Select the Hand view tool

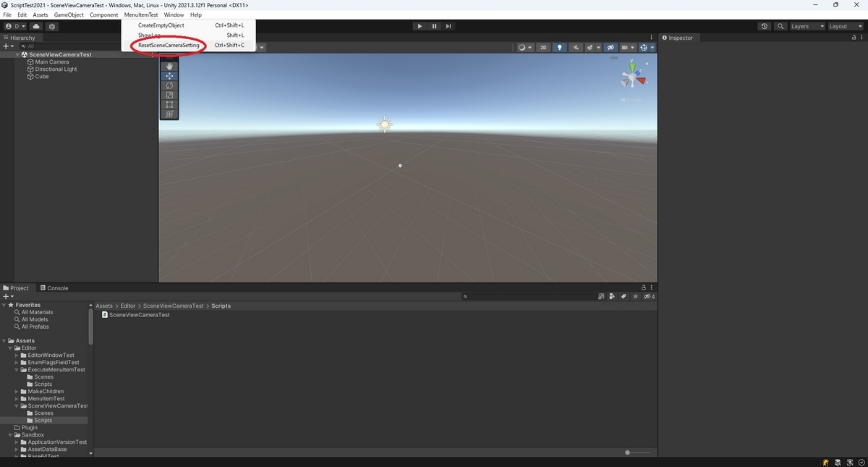coord(169,67)
